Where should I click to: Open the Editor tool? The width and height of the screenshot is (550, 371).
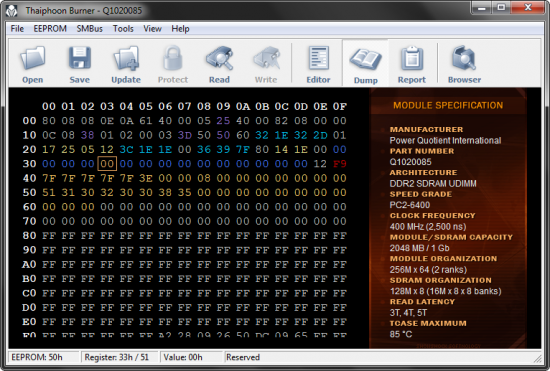[318, 58]
